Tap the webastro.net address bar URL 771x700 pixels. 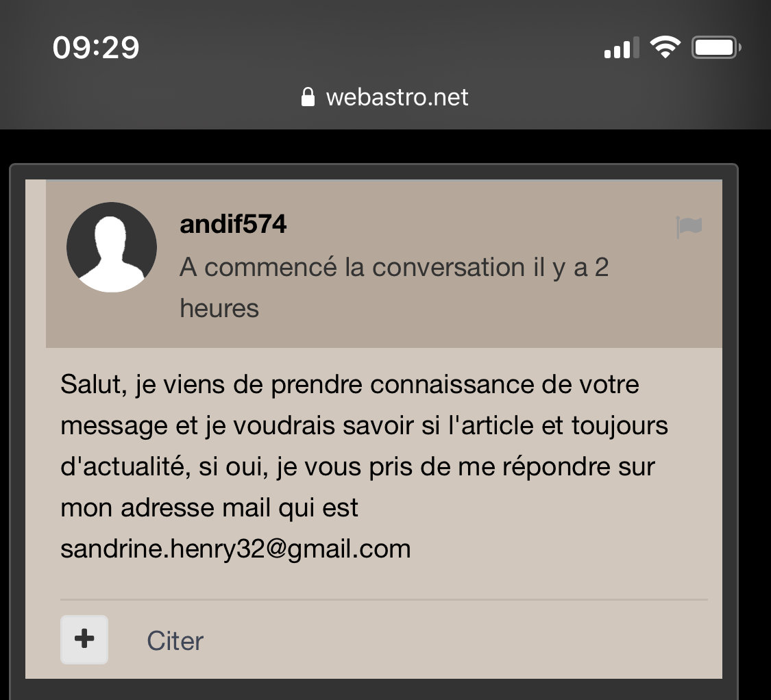pos(397,97)
